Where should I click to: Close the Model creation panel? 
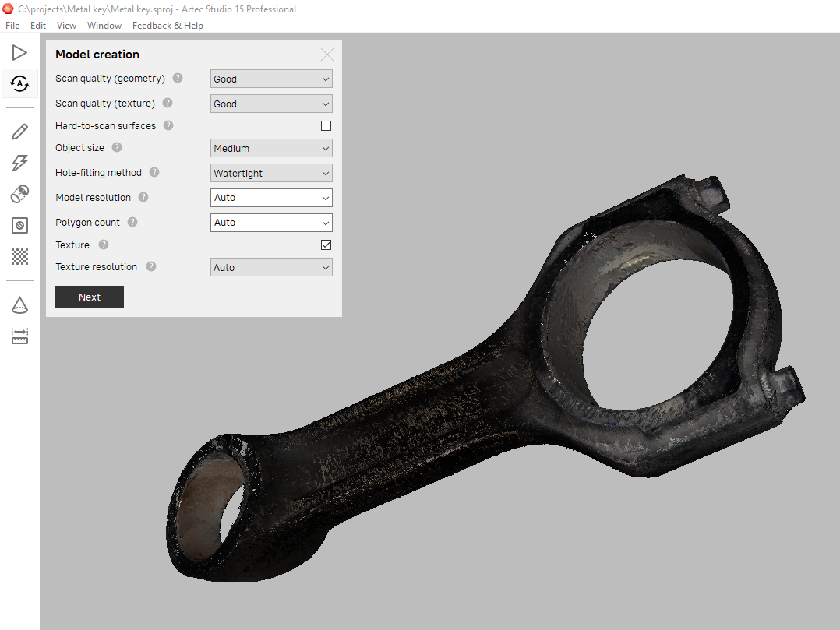(326, 54)
